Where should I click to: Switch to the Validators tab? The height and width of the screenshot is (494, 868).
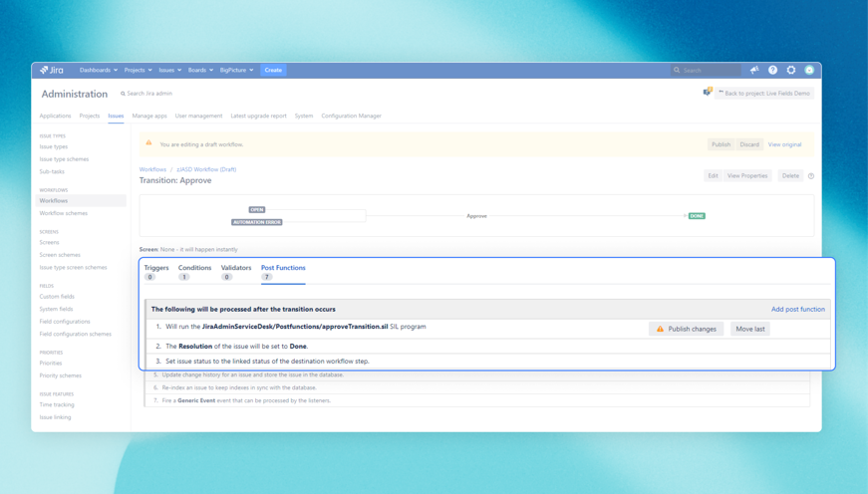tap(236, 268)
